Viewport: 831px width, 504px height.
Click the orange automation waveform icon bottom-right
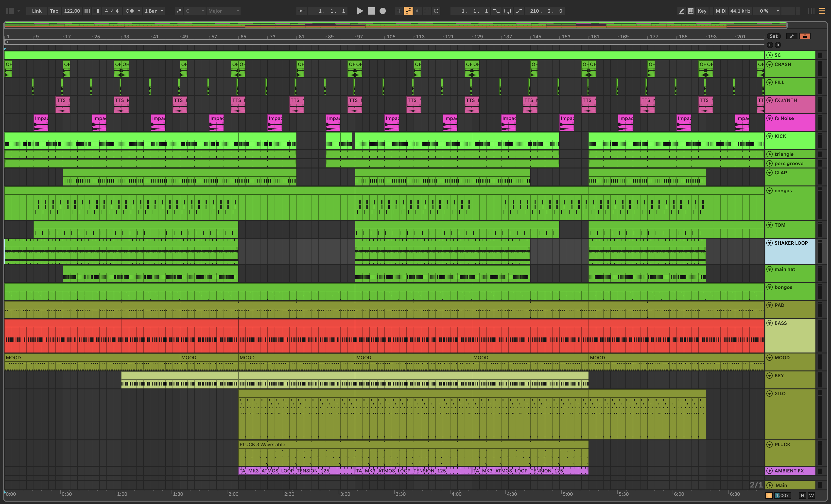(769, 495)
